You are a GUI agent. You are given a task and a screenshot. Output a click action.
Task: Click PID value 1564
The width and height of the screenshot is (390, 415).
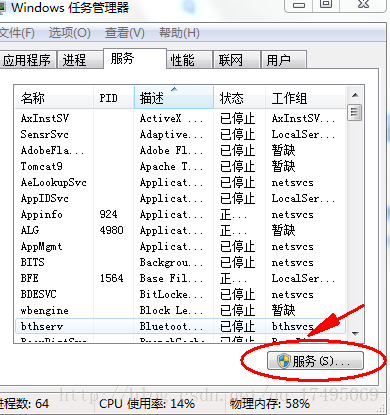(x=111, y=278)
